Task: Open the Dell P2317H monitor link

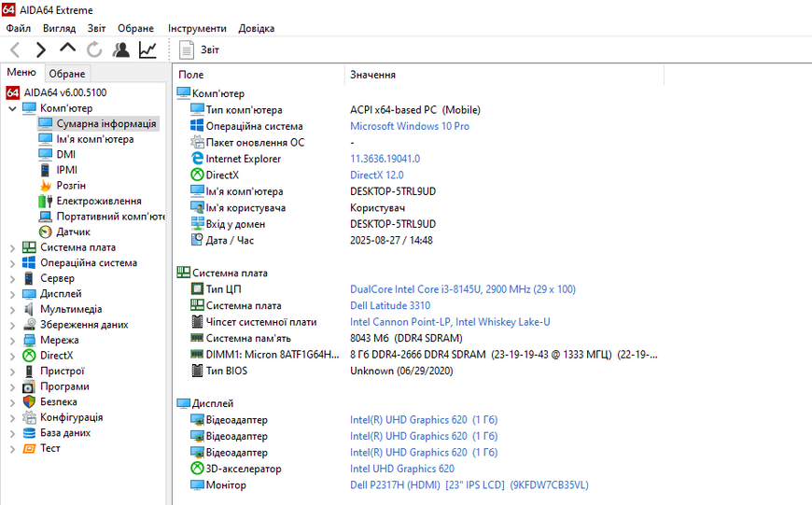Action: 469,484
